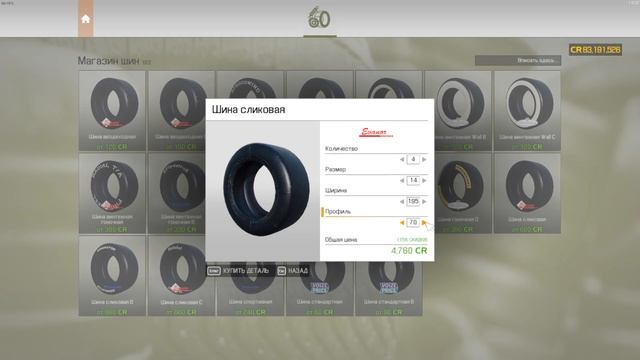This screenshot has width=640, height=360.
Task: Increase Профиль with the orange right arrow
Action: (424, 223)
